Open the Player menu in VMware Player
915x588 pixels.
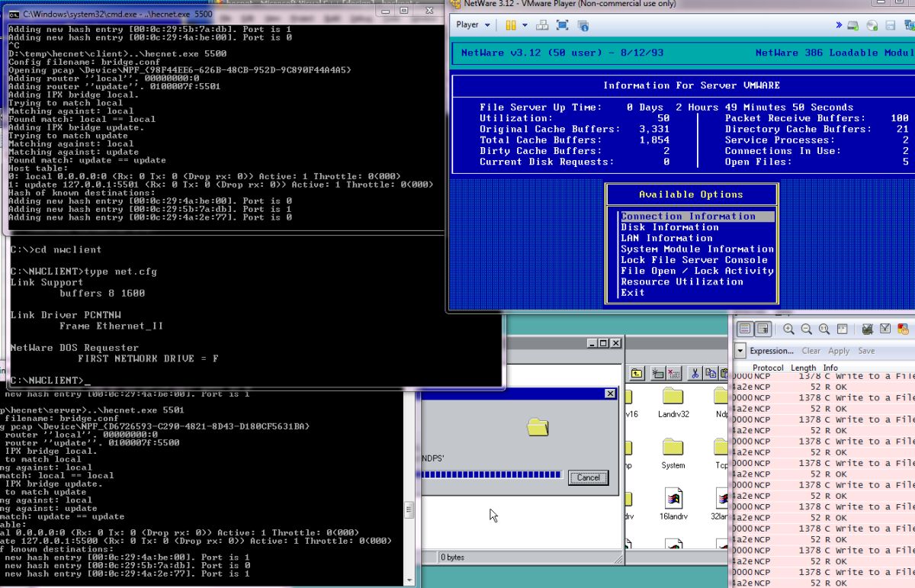[472, 24]
